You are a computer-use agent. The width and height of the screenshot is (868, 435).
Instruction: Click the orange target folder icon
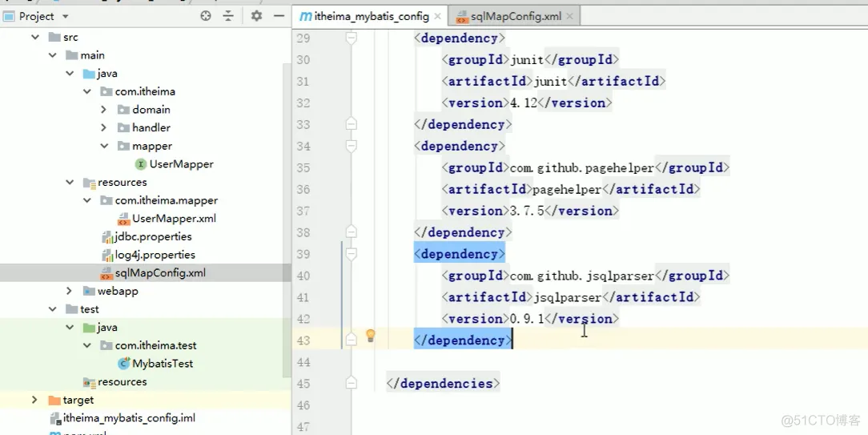[x=54, y=400]
